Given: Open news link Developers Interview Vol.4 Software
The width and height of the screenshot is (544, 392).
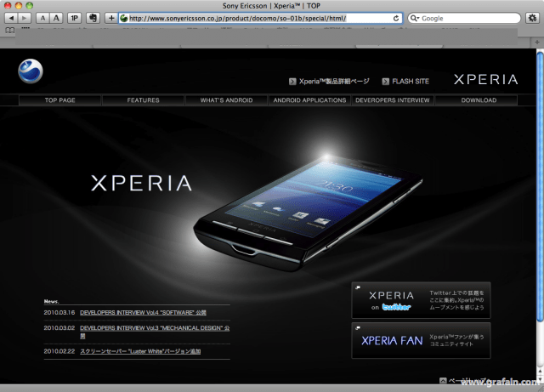Looking at the screenshot, I should pos(143,313).
